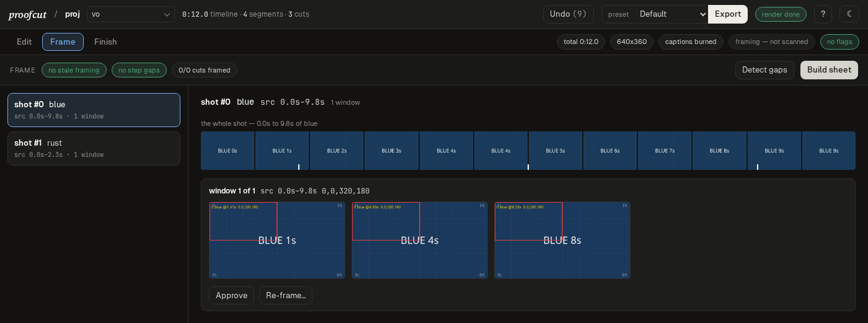
Task: Click the captions burned pill
Action: coord(691,42)
